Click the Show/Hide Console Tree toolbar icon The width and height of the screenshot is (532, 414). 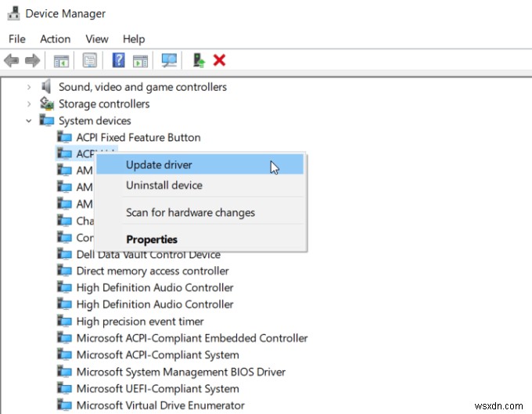[x=61, y=61]
